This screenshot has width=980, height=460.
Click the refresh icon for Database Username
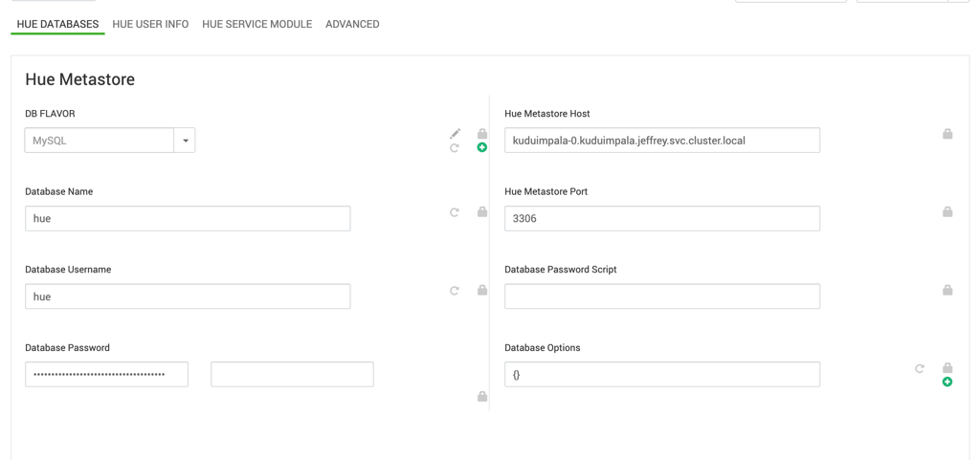tap(455, 290)
